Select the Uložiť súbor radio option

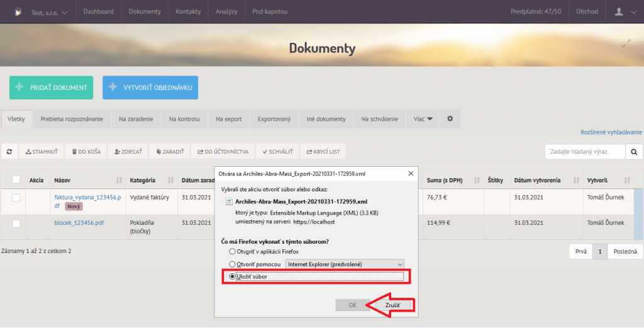click(x=233, y=276)
